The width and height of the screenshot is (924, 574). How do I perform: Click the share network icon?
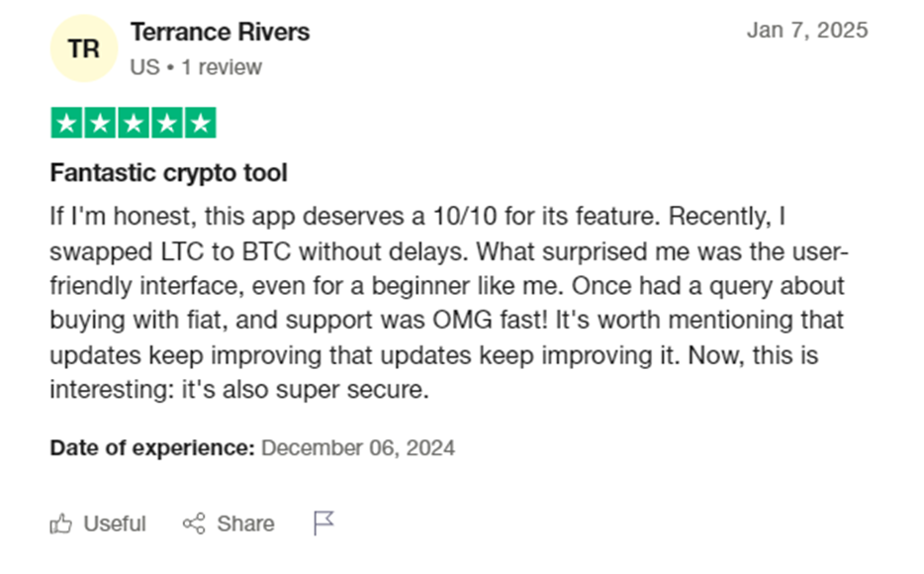click(194, 524)
